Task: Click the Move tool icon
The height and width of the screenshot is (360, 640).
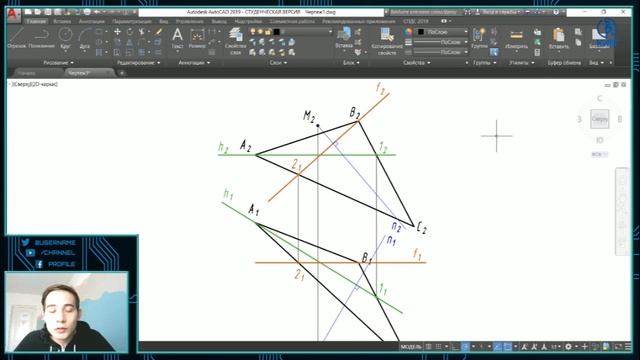Action: pos(118,32)
